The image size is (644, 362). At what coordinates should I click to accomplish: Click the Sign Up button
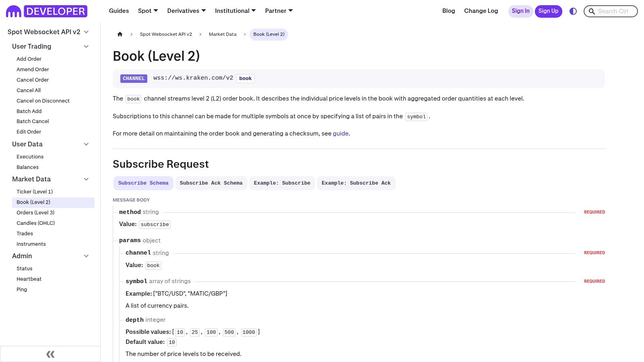tap(548, 11)
